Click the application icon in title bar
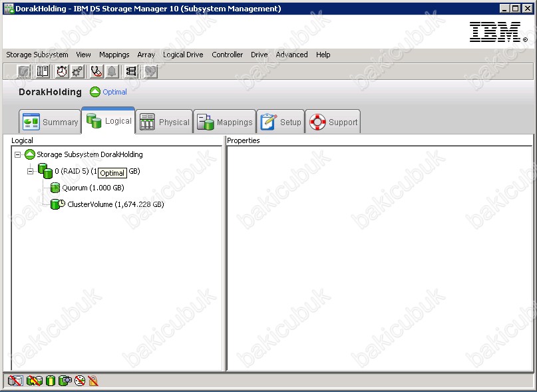 (x=9, y=9)
